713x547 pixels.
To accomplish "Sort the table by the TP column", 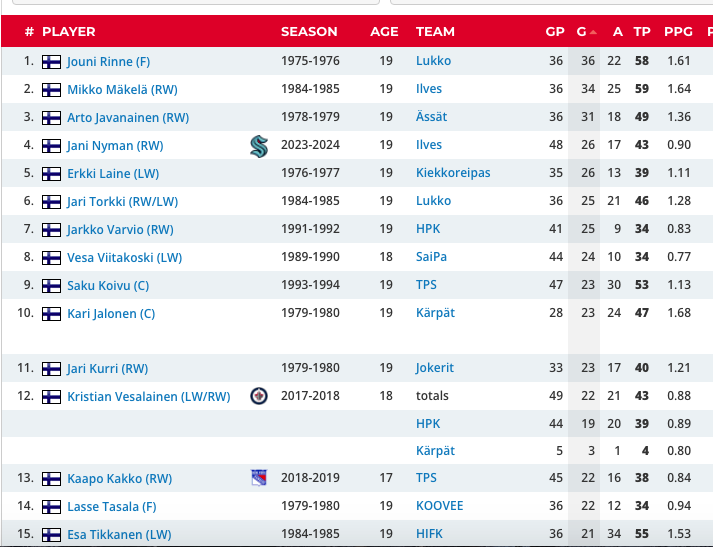I will click(x=642, y=31).
